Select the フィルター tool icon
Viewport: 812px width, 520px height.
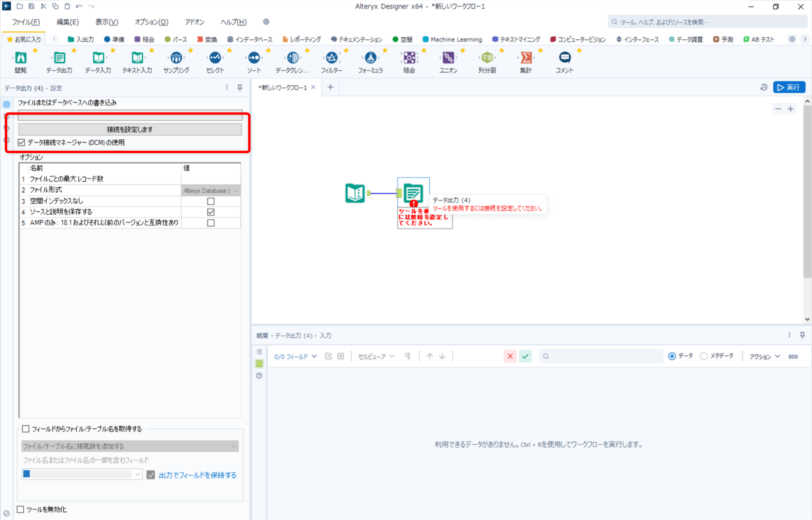tap(332, 58)
